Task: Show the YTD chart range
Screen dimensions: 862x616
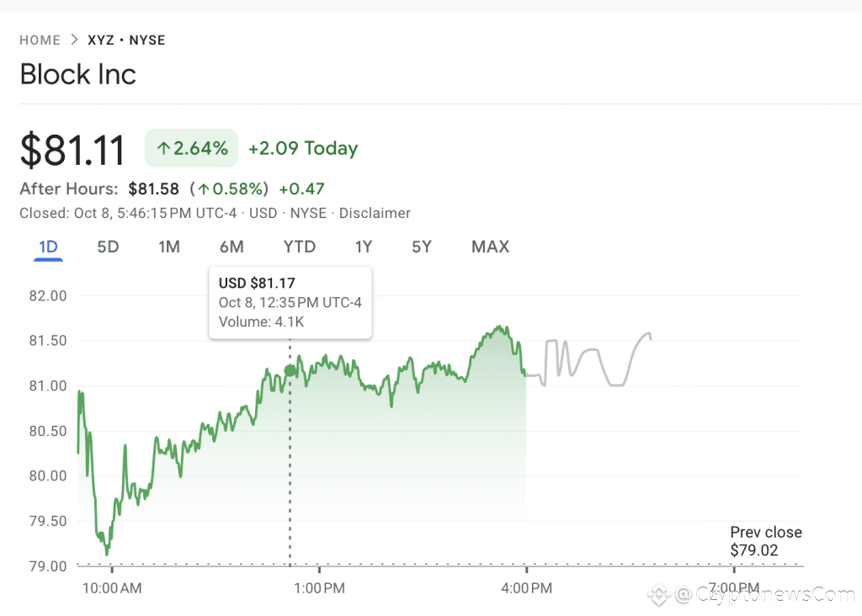Action: point(299,247)
